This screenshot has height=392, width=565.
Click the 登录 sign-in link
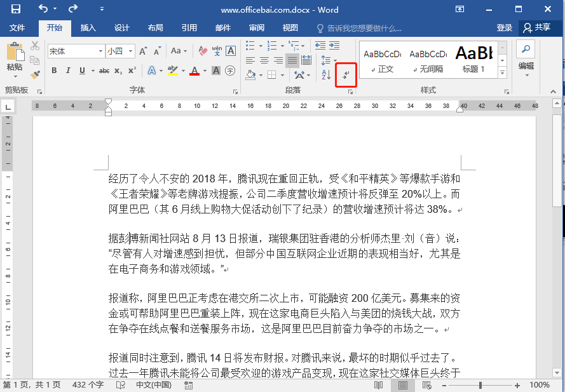point(504,28)
